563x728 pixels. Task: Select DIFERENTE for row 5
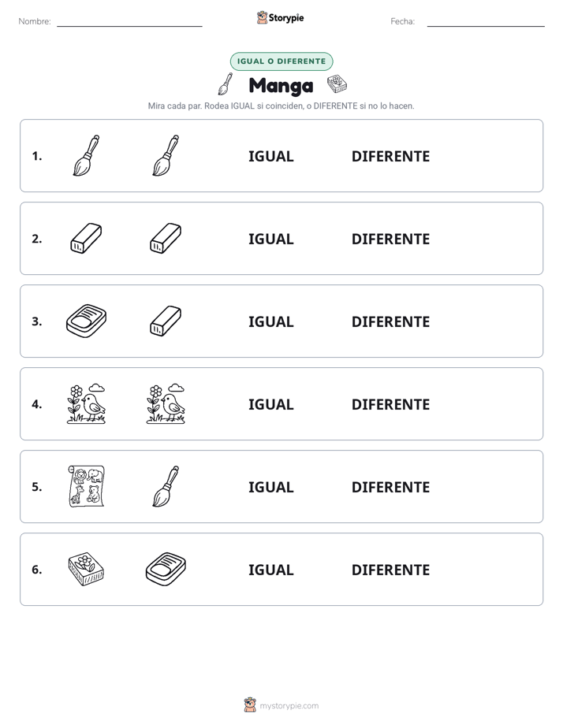tap(390, 487)
